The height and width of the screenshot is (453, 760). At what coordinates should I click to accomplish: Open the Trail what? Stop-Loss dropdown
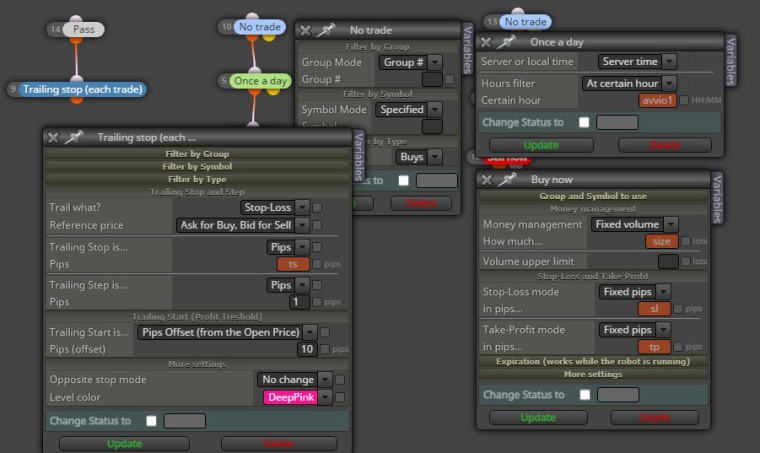click(x=274, y=207)
